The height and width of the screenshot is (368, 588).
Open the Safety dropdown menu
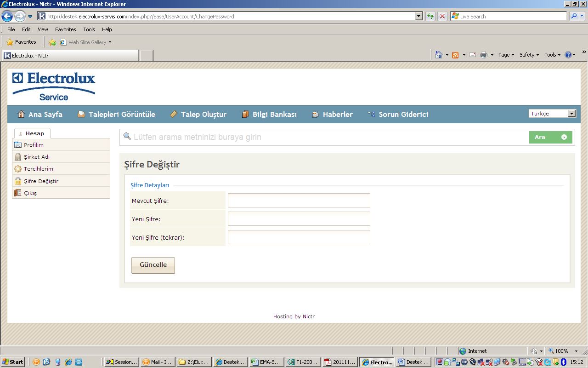(x=529, y=55)
